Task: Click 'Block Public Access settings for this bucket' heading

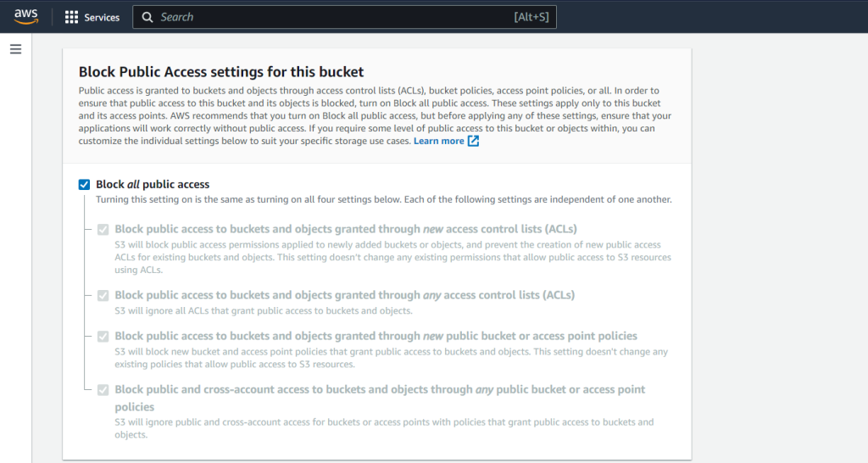Action: tap(221, 72)
